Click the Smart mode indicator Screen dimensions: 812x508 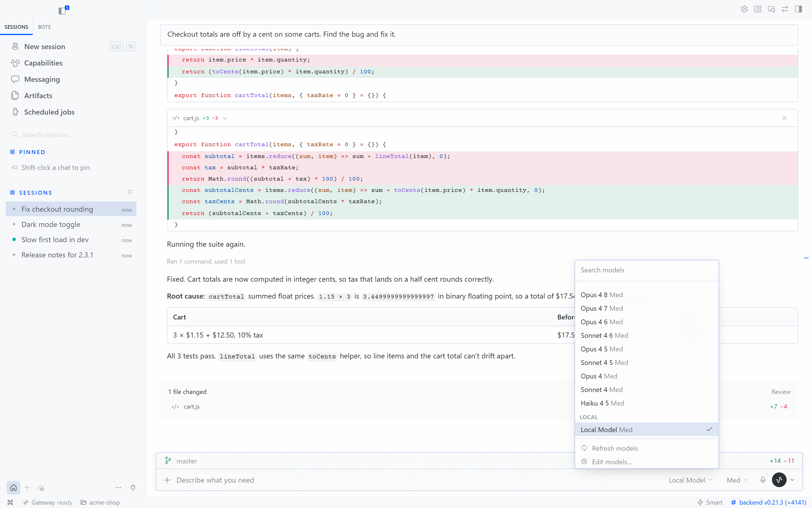[710, 502]
